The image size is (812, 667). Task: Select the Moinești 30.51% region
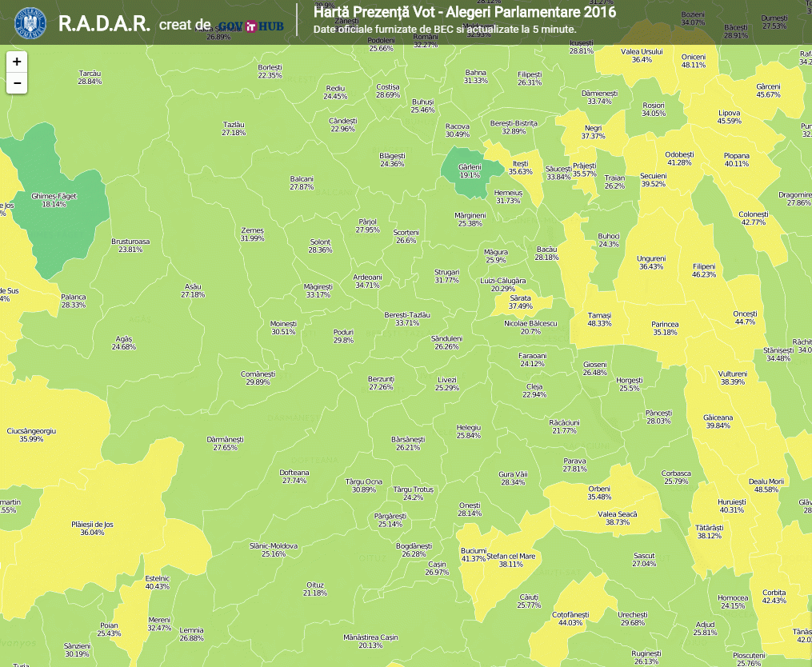click(x=283, y=327)
